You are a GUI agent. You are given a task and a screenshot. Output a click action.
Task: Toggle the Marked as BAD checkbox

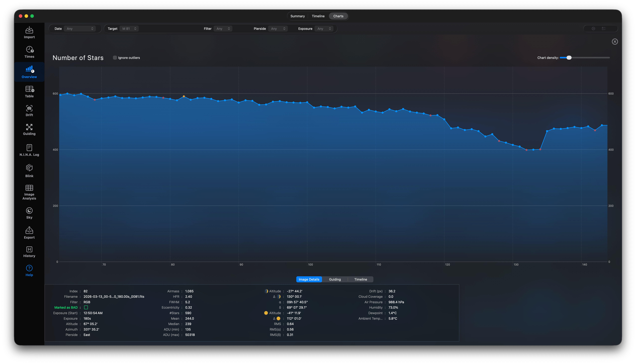86,308
